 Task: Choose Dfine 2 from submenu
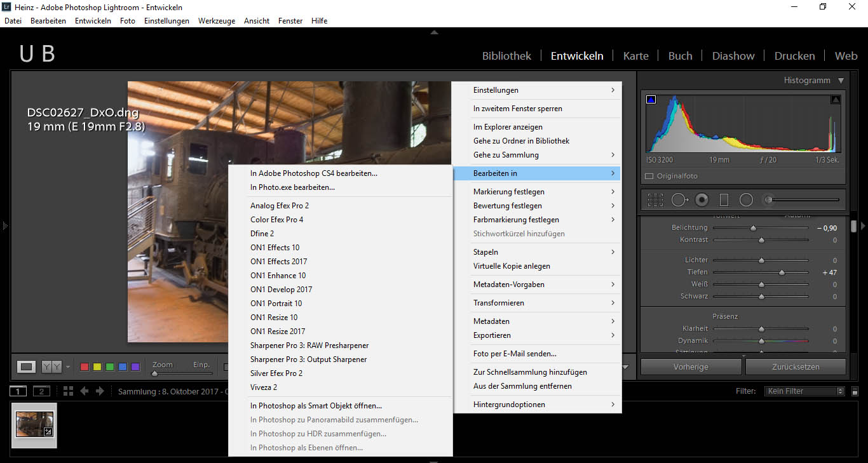pos(340,234)
